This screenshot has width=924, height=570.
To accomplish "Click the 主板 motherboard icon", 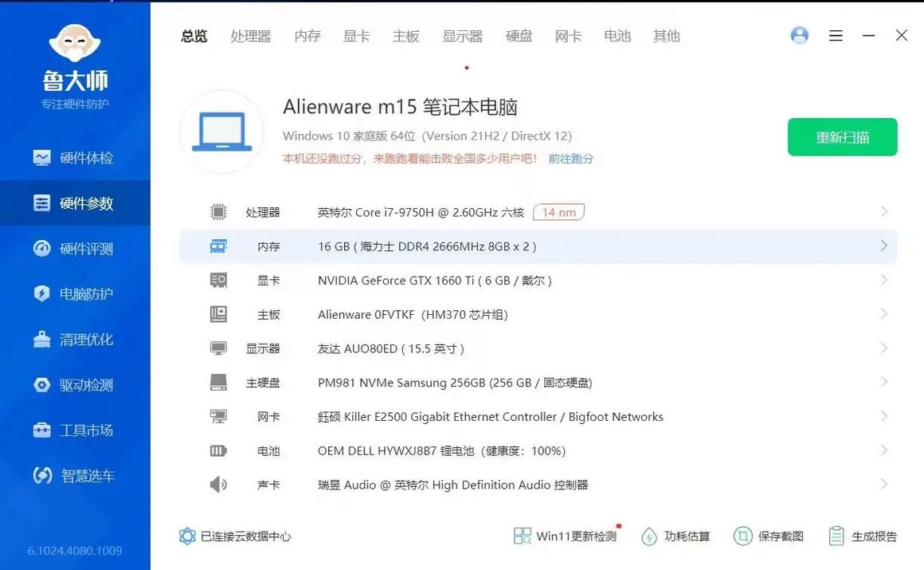I will tap(218, 314).
